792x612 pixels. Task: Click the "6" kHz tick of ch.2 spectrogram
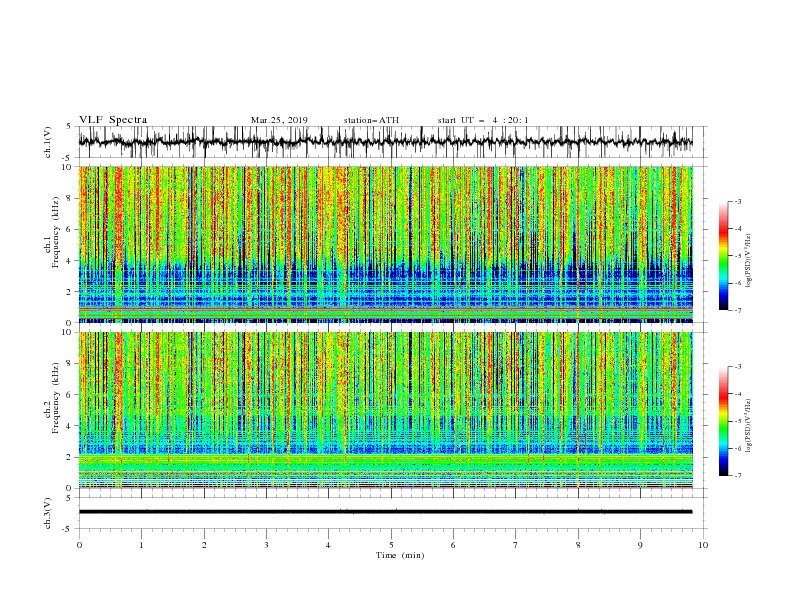[x=70, y=395]
